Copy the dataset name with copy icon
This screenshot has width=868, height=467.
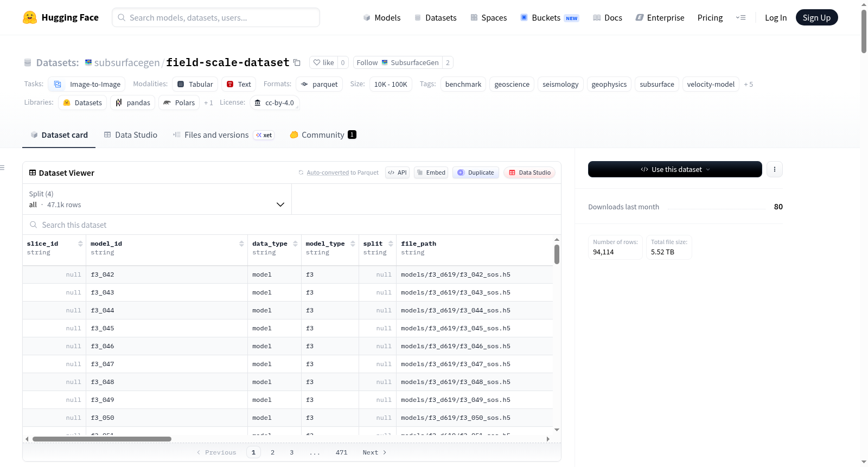297,62
